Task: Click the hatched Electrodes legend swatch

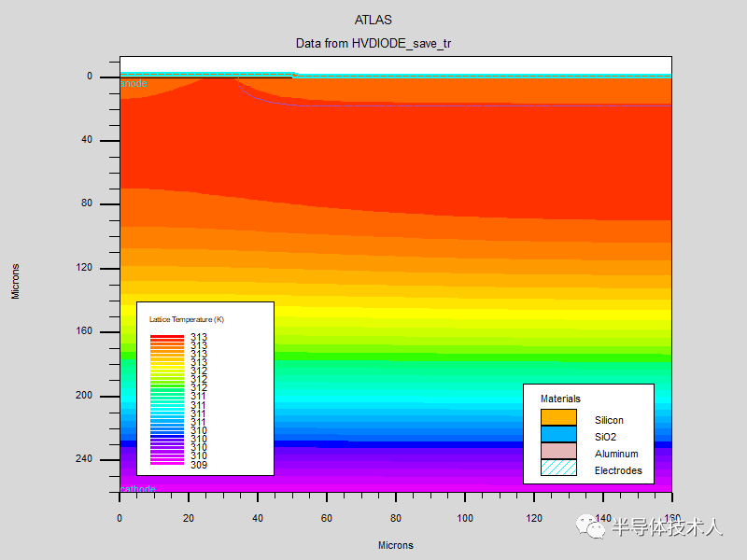Action: tap(558, 468)
